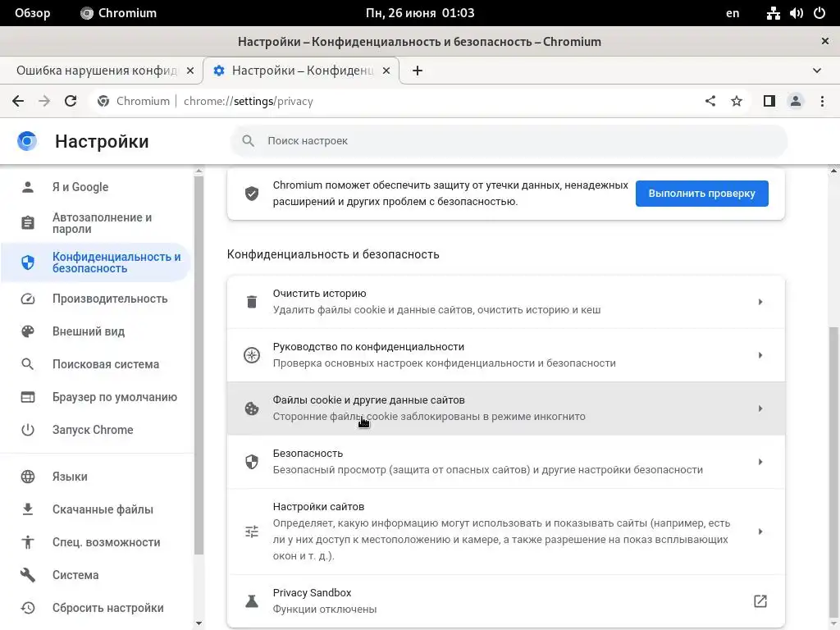The height and width of the screenshot is (630, 840).
Task: Open the system volume icon in top bar
Action: [x=796, y=13]
